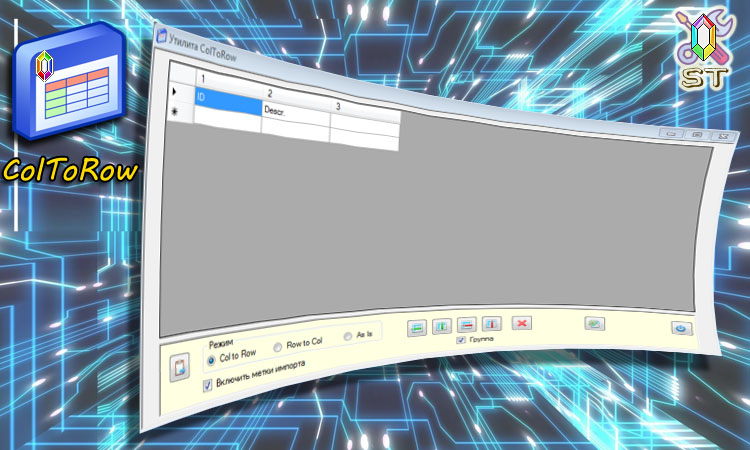Select the Descr. cell
Screen dimensions: 750x450
pyautogui.click(x=296, y=115)
